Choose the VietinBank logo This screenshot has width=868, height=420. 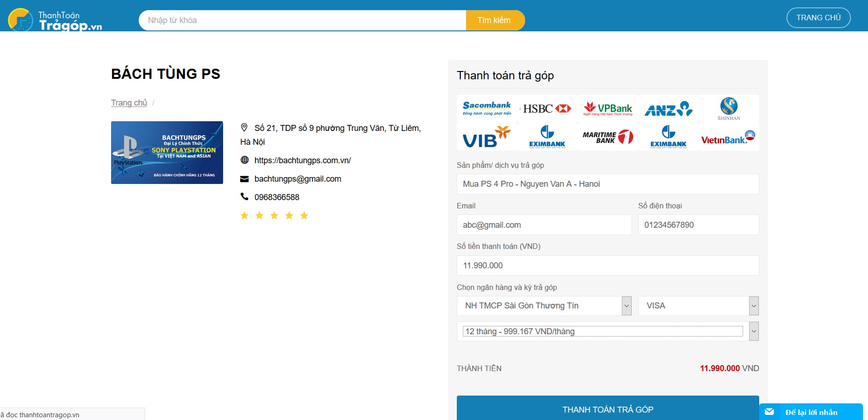click(728, 137)
